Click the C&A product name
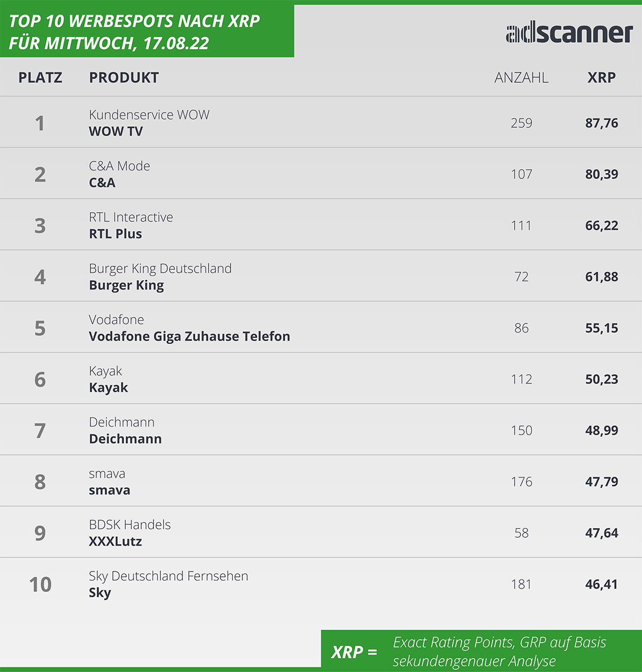This screenshot has height=672, width=642. (x=102, y=182)
